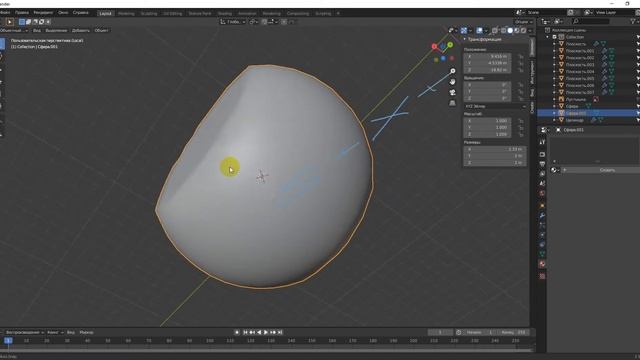The width and height of the screenshot is (640, 360).
Task: Switch to the Sculpting workspace tab
Action: pyautogui.click(x=149, y=13)
